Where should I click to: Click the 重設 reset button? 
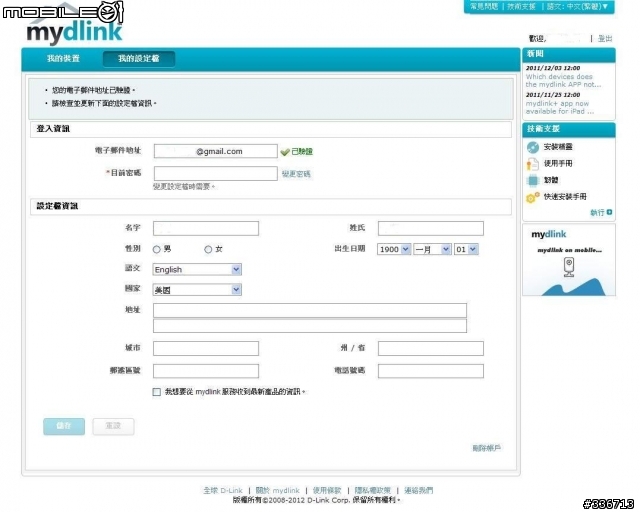point(113,426)
